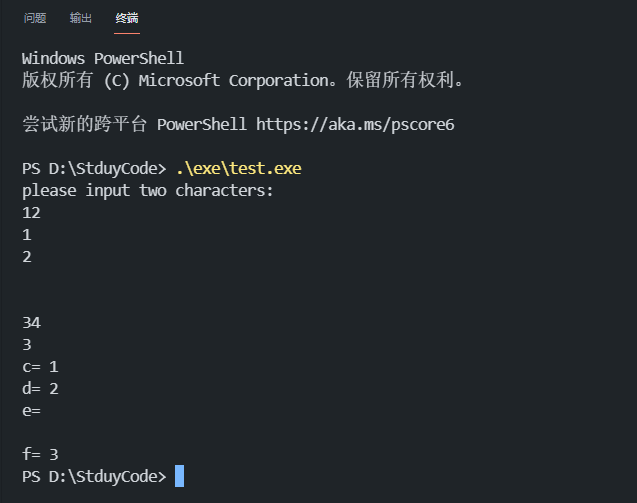Click the 尝试新的跨平台 PowerShell text
Screen dimensions: 637x503
tap(134, 124)
